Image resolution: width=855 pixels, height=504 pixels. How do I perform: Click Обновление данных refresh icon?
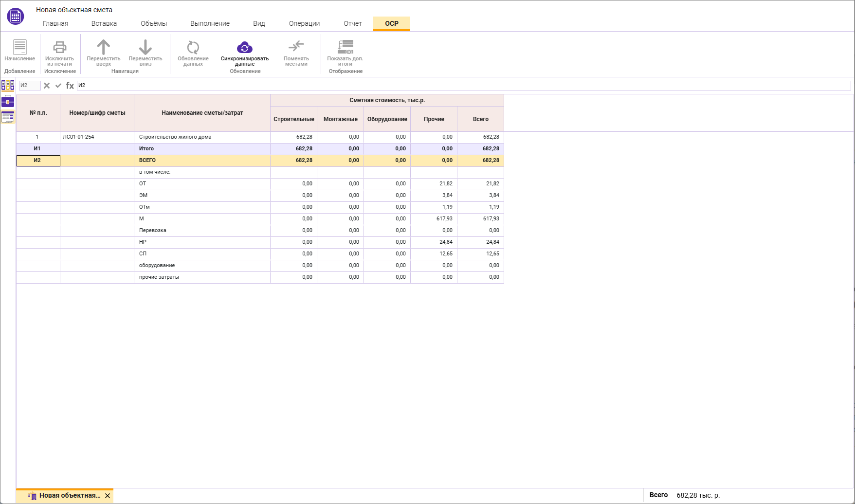[x=193, y=48]
